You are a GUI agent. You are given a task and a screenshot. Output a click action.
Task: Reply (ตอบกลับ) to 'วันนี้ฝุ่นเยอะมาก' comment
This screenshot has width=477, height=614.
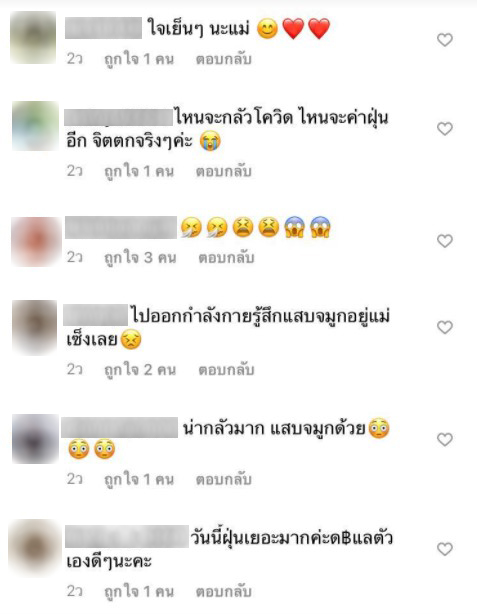tap(224, 591)
